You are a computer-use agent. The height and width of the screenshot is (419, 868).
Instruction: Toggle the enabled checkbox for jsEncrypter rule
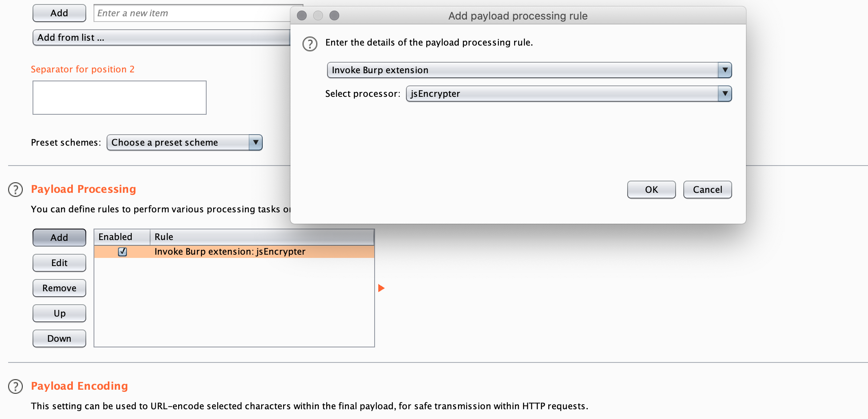[x=122, y=252]
